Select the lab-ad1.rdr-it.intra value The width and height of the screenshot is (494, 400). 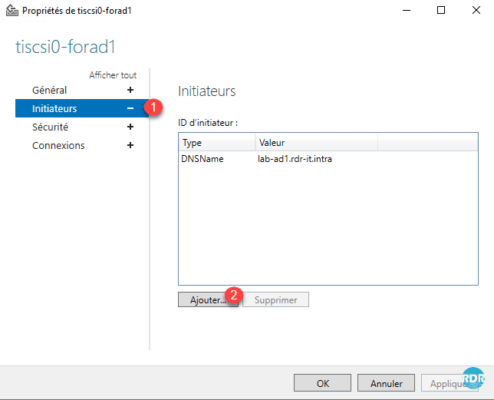pos(295,159)
